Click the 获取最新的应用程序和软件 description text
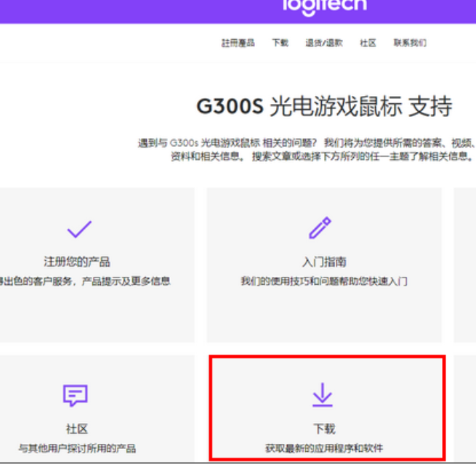 (x=324, y=448)
